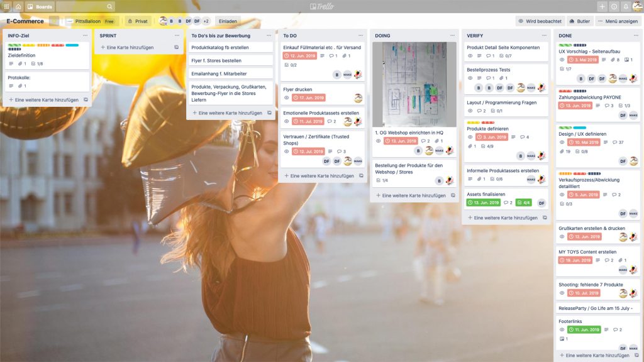
Task: Open notifications bell icon
Action: click(x=626, y=6)
